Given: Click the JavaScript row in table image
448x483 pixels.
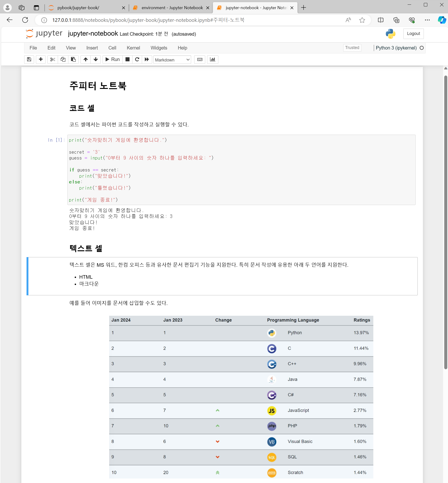Looking at the screenshot, I should tap(241, 410).
